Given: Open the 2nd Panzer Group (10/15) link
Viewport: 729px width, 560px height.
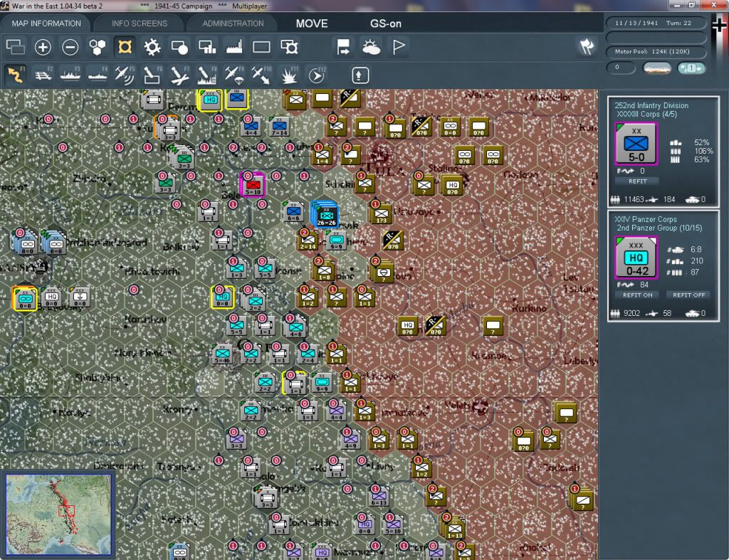Looking at the screenshot, I should (x=659, y=228).
